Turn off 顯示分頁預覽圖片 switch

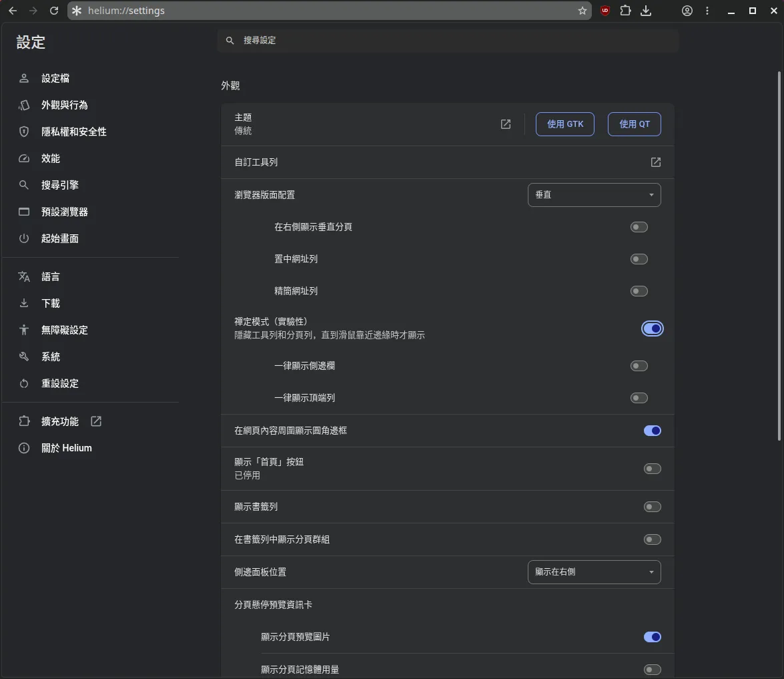click(x=652, y=636)
